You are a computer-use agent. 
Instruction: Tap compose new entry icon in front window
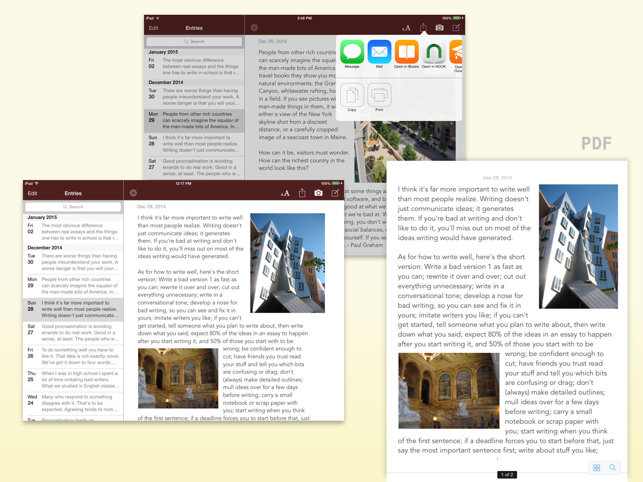click(335, 193)
